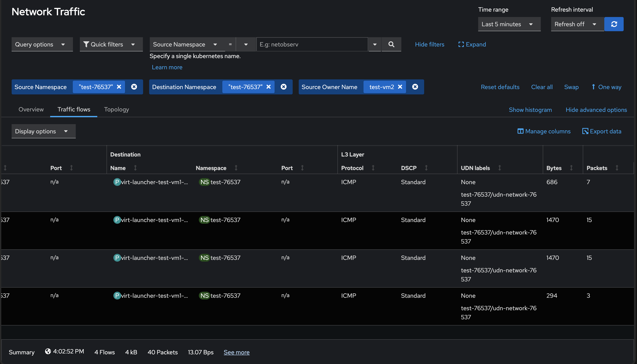637x364 pixels.
Task: Click the blue refresh icon button
Action: (x=614, y=24)
